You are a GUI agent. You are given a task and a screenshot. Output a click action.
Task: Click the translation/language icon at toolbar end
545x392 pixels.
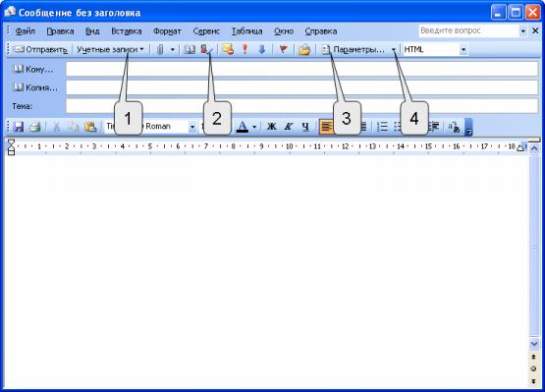455,127
